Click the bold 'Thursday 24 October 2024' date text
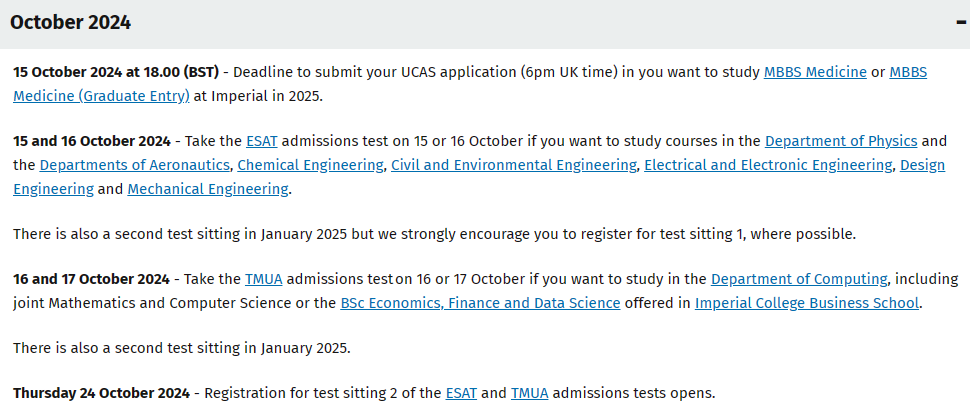 coord(101,393)
